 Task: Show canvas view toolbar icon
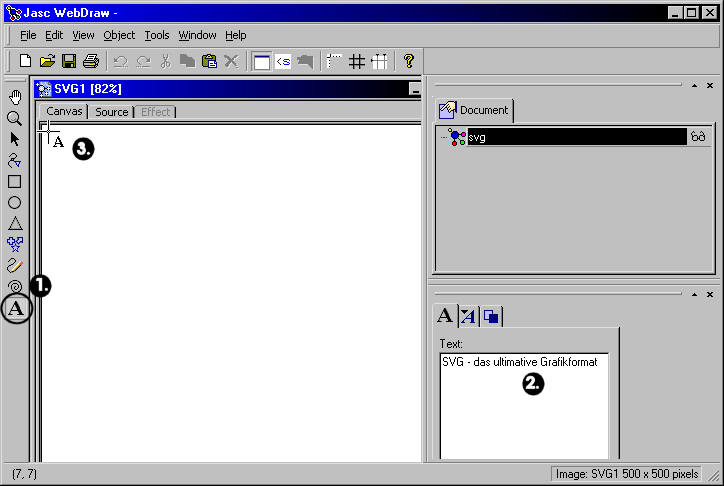point(262,61)
